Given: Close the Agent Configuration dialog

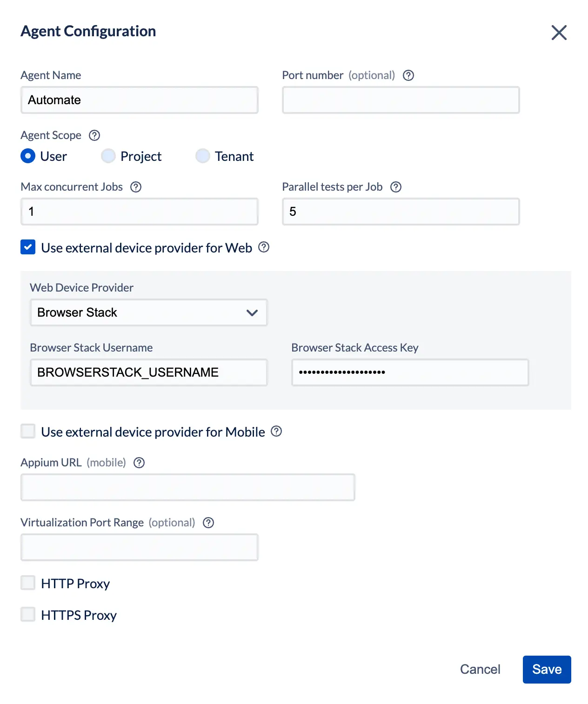Looking at the screenshot, I should pyautogui.click(x=559, y=33).
